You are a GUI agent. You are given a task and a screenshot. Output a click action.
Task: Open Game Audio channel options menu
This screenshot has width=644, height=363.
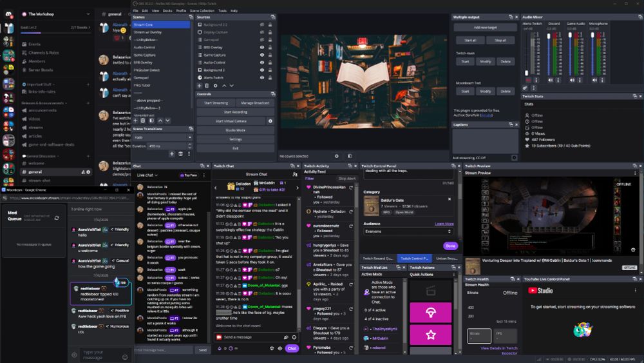pos(580,80)
